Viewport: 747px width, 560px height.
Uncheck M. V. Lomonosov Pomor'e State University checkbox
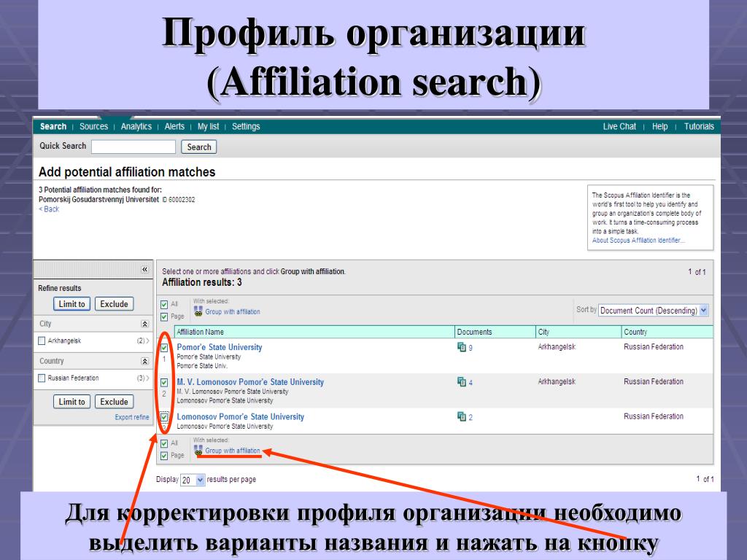tap(164, 382)
